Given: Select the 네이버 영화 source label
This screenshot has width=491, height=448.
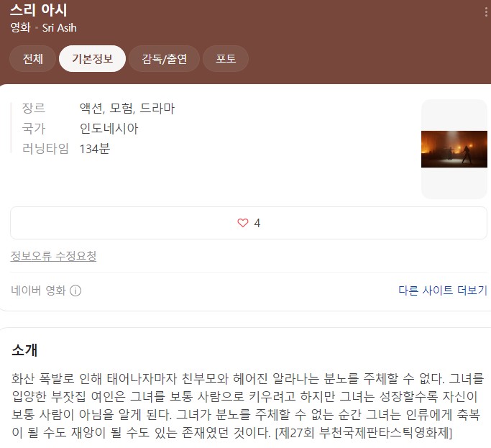Looking at the screenshot, I should click(38, 291).
